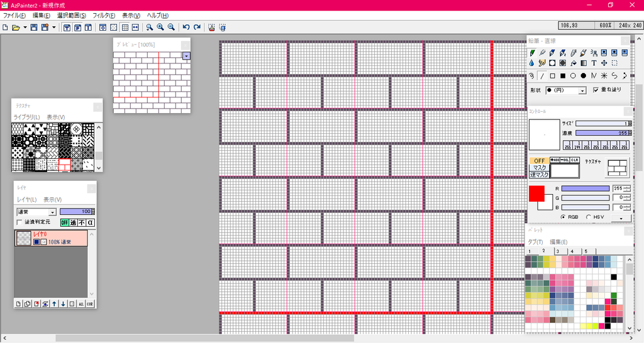Image resolution: width=644 pixels, height=343 pixels.
Task: Open the 通常 blend mode dropdown
Action: tap(52, 212)
